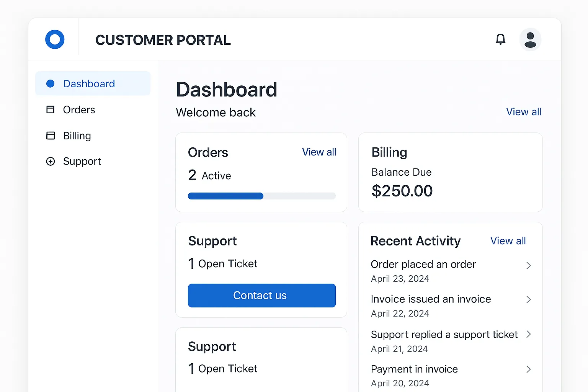This screenshot has width=588, height=392.
Task: Open View all next to Welcome back
Action: tap(524, 112)
